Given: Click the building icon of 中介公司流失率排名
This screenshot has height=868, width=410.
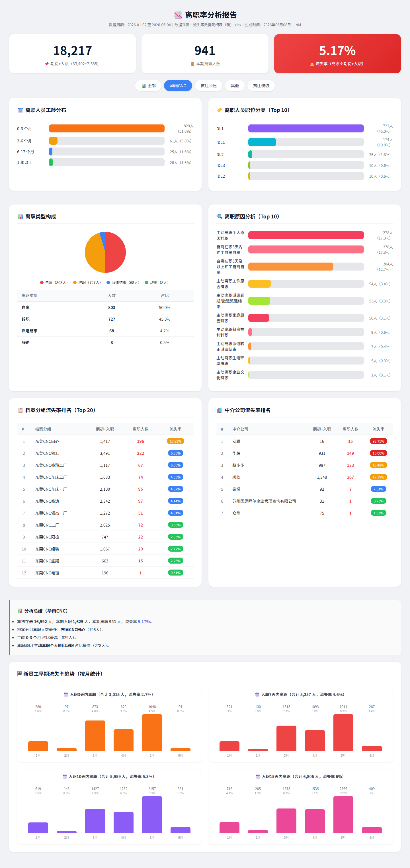Looking at the screenshot, I should click(220, 410).
